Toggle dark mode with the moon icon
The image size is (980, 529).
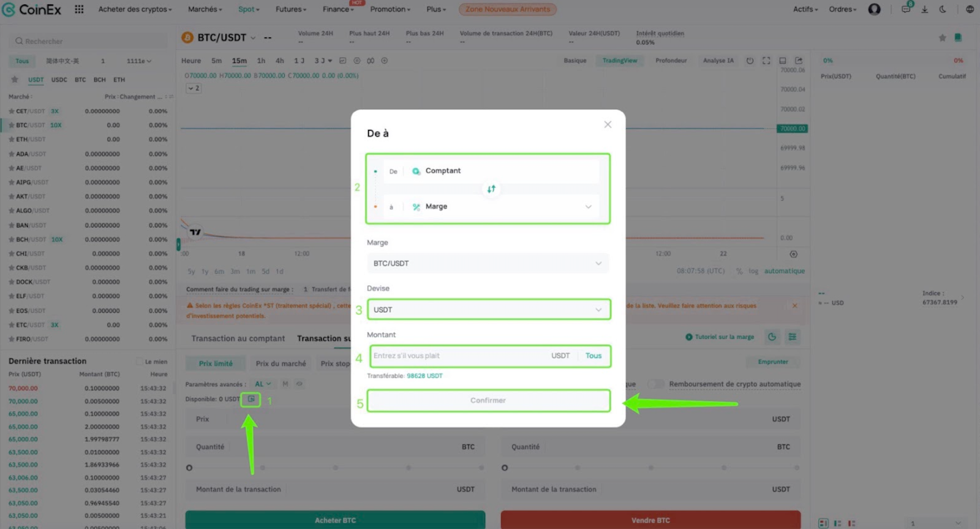click(x=943, y=9)
